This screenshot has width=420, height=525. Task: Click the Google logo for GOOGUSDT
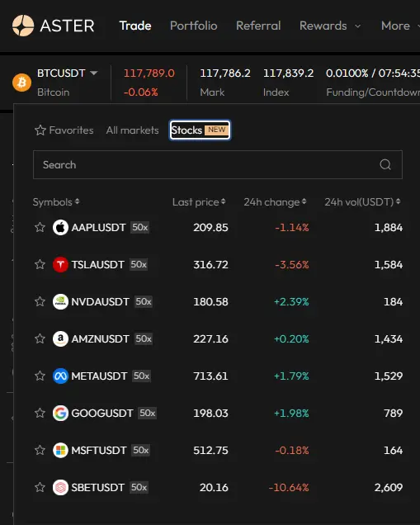60,414
